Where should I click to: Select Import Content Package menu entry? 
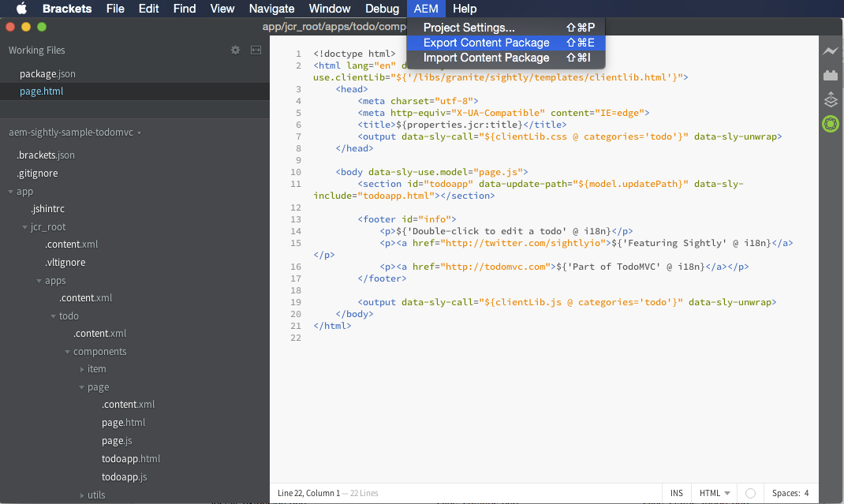(x=506, y=58)
